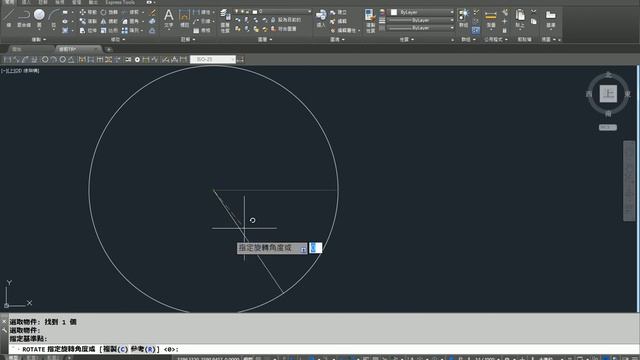Screen dimensions: 640x360
Task: Click Match Layer (符合圖層) button
Action: pos(284,29)
